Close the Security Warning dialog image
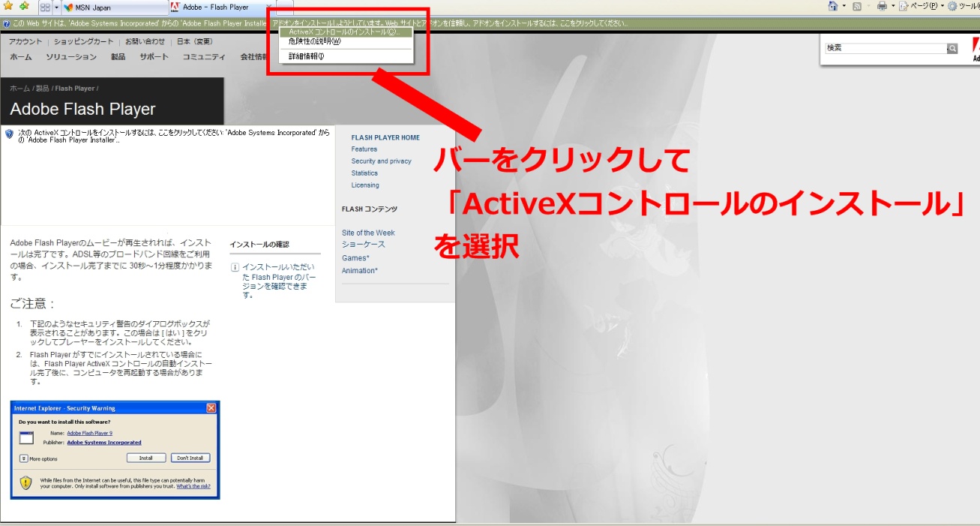Screen dimensions: 980x526 [x=211, y=408]
